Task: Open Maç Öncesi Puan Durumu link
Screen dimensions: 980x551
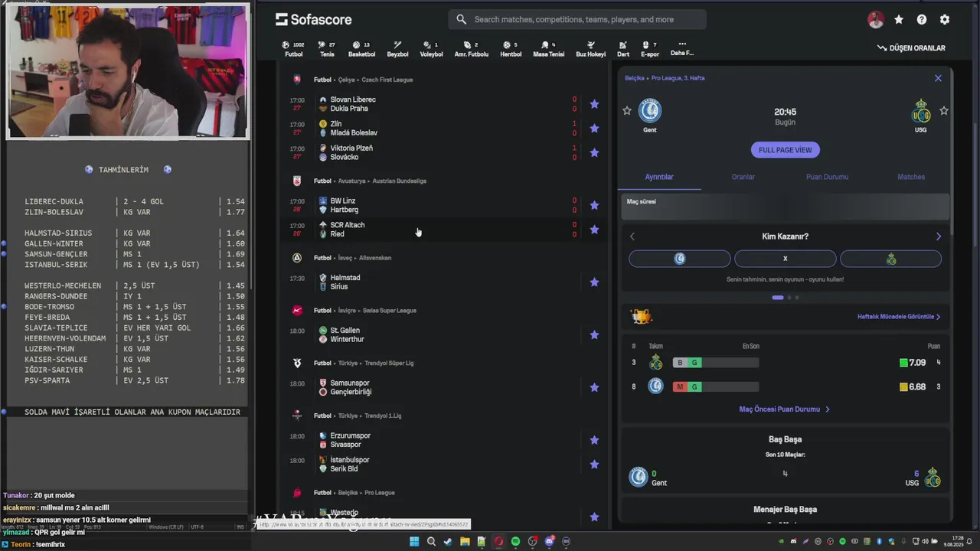Action: 784,409
